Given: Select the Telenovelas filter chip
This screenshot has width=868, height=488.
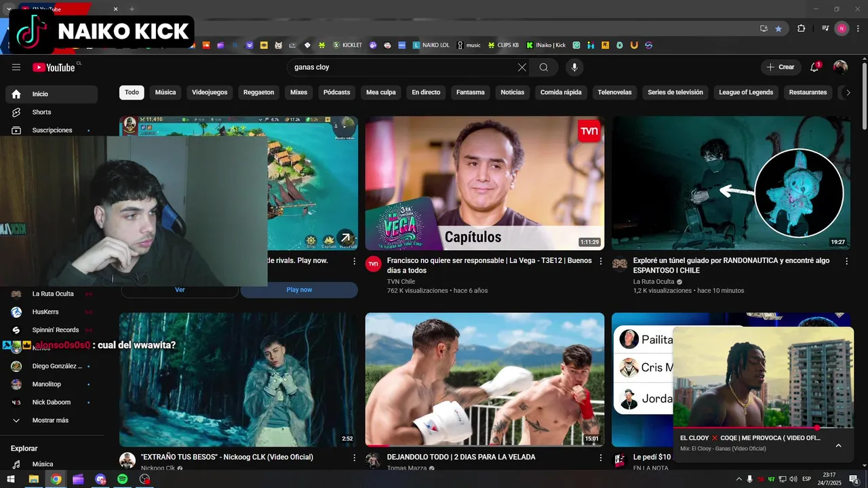Looking at the screenshot, I should pyautogui.click(x=614, y=92).
